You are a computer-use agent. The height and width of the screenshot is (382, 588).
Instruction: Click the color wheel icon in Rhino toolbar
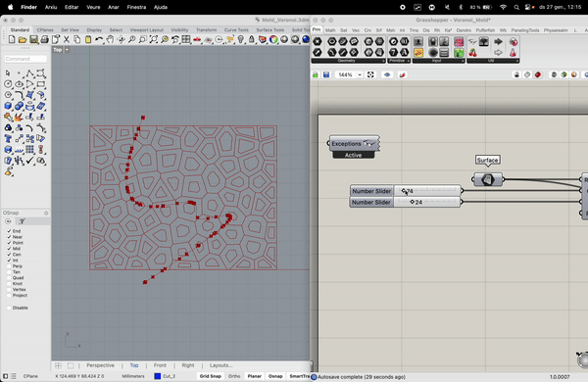[273, 39]
